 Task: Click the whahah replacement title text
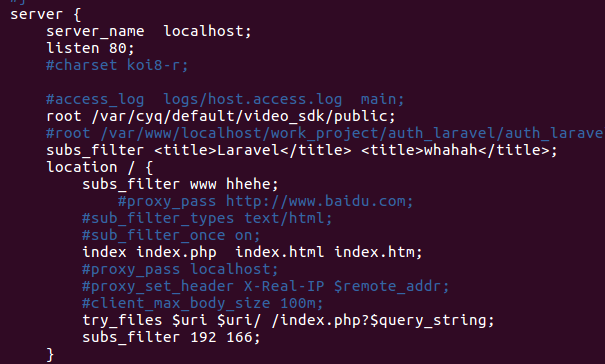[451, 150]
